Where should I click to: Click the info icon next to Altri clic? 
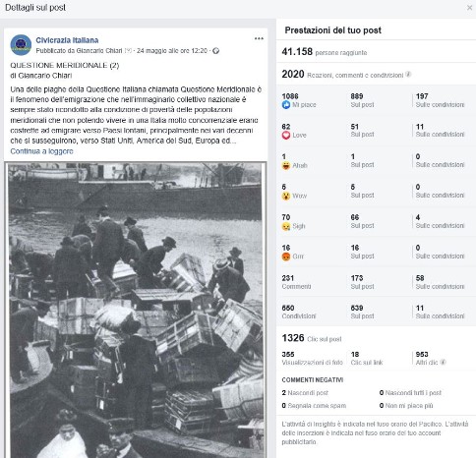pyautogui.click(x=443, y=362)
